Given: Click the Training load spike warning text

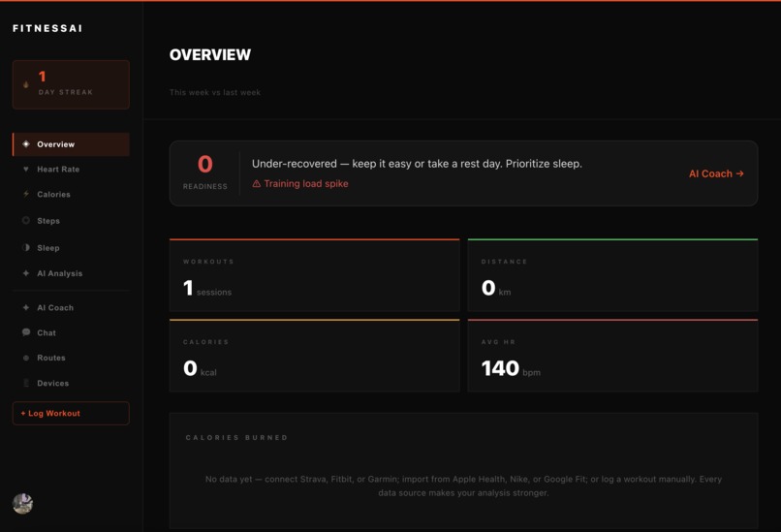Looking at the screenshot, I should click(306, 184).
